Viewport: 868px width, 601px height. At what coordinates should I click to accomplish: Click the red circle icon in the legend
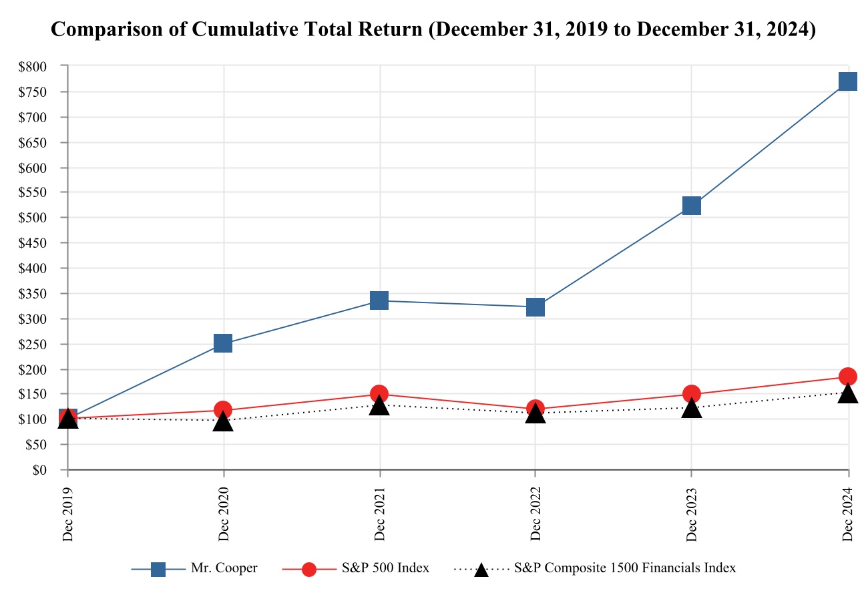(x=308, y=569)
